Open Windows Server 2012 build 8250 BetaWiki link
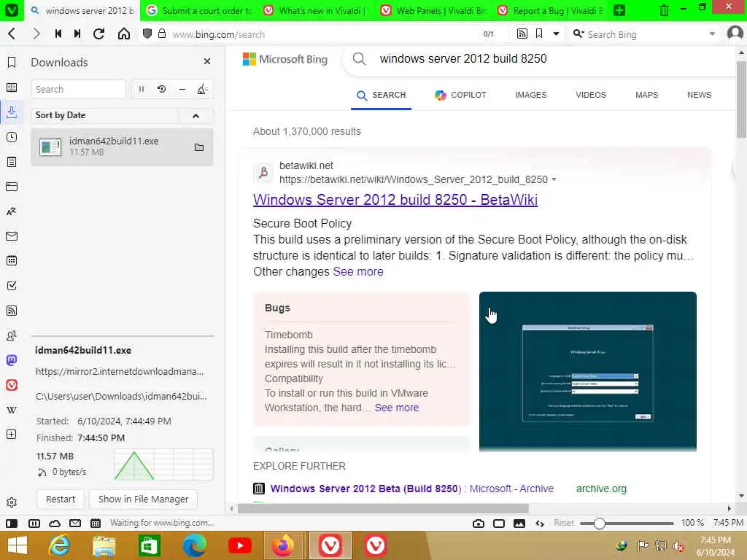The width and height of the screenshot is (747, 560). click(395, 200)
